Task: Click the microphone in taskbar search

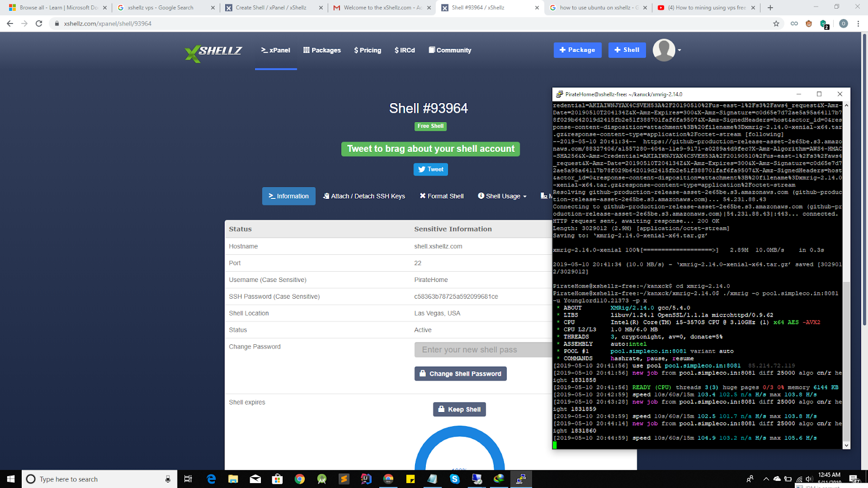Action: [168, 479]
